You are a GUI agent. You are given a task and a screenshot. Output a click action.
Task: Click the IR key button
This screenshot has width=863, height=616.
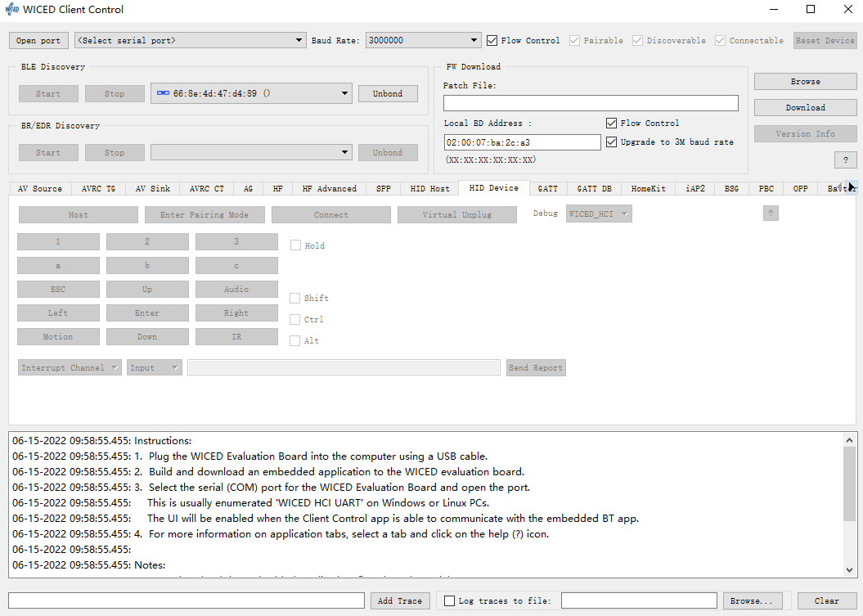coord(236,336)
